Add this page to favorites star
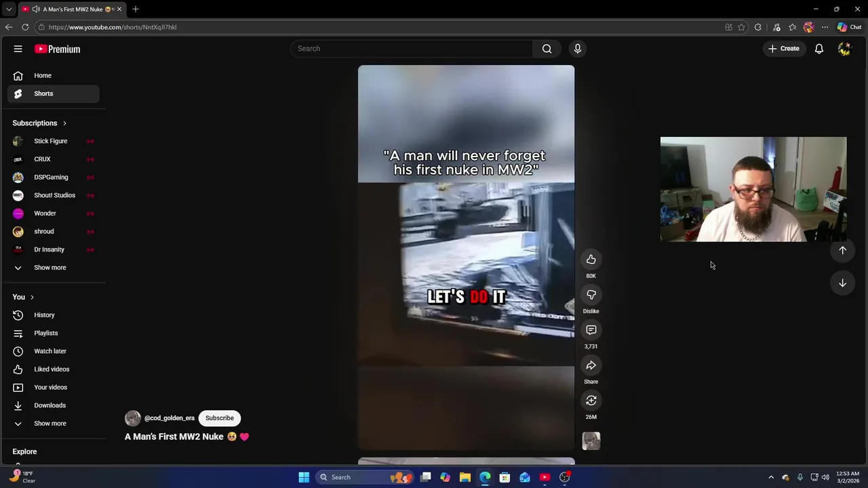This screenshot has height=488, width=868. (x=741, y=27)
